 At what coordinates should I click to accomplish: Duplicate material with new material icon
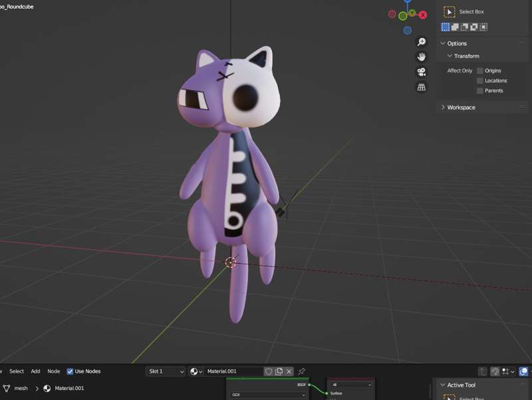tap(279, 371)
